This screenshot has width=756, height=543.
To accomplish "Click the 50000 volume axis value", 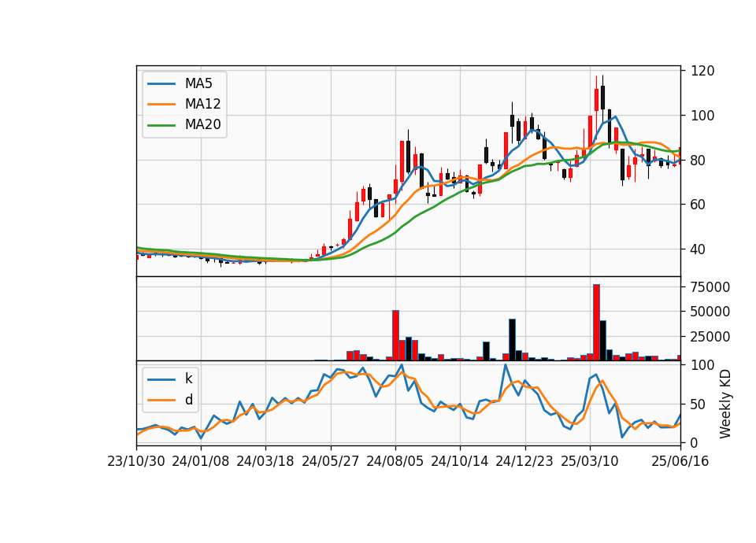I will tap(710, 312).
